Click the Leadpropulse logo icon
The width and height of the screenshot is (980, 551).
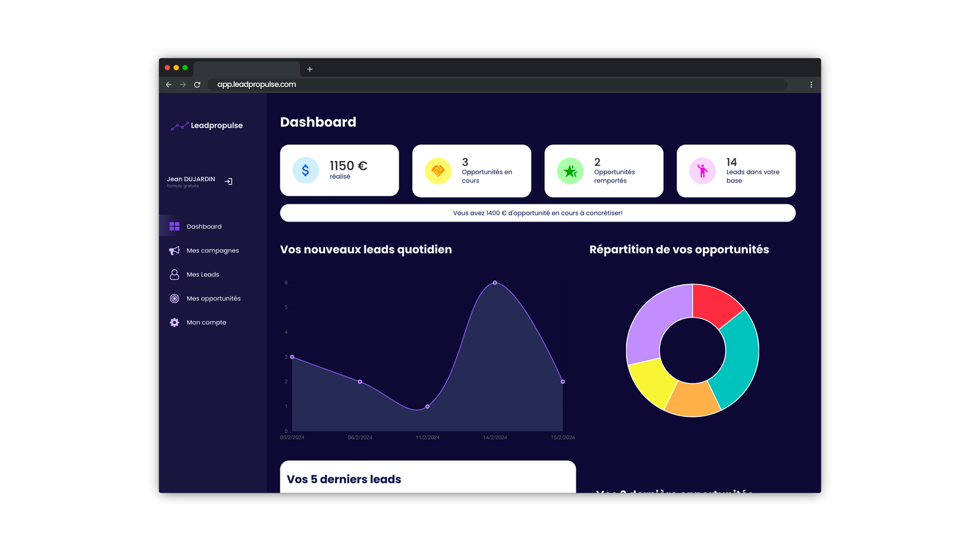coord(179,126)
